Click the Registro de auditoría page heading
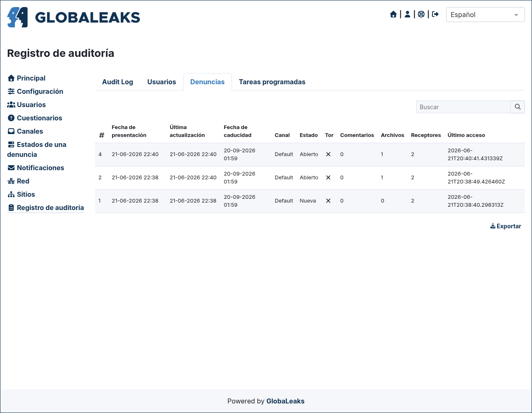532x413 pixels. click(x=61, y=53)
